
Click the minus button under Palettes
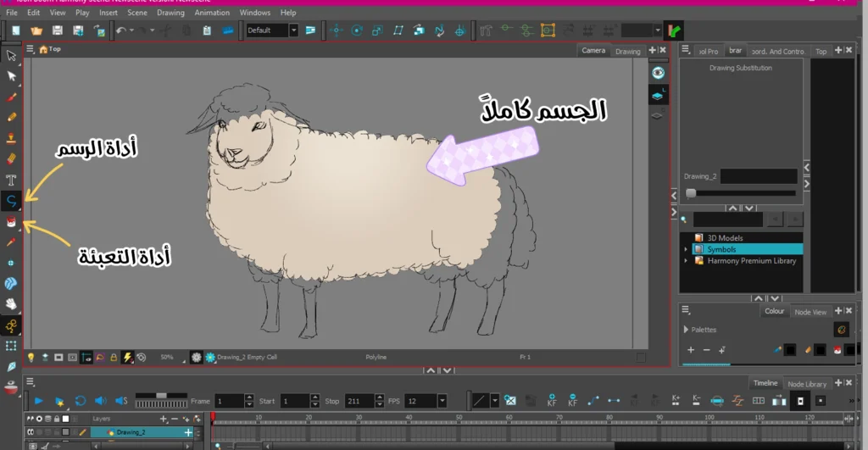pos(706,350)
